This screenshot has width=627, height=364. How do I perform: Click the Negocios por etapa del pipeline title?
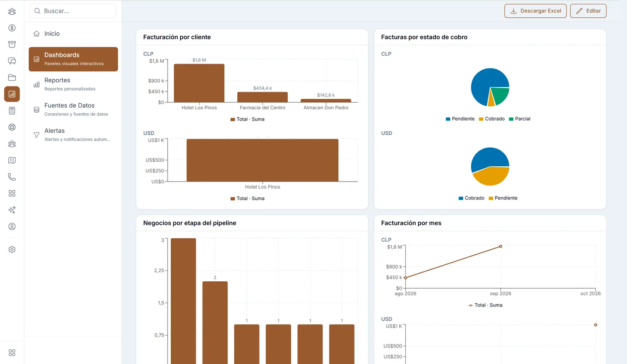click(x=189, y=223)
